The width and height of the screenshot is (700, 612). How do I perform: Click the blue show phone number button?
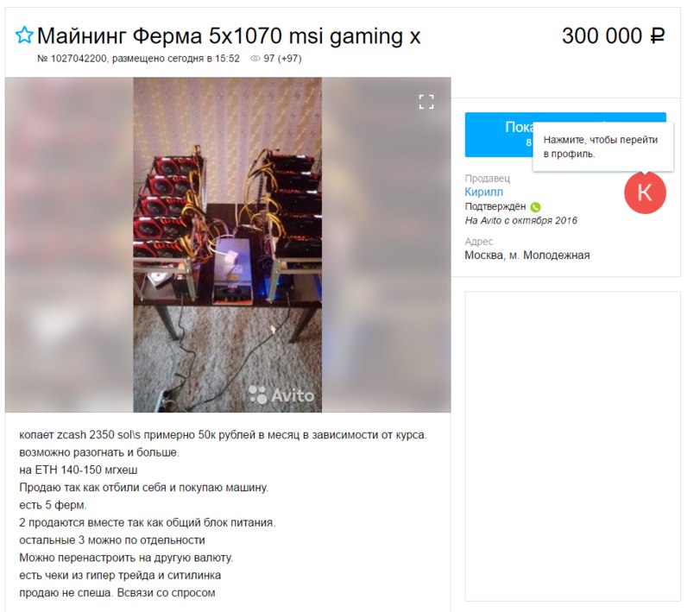point(499,135)
